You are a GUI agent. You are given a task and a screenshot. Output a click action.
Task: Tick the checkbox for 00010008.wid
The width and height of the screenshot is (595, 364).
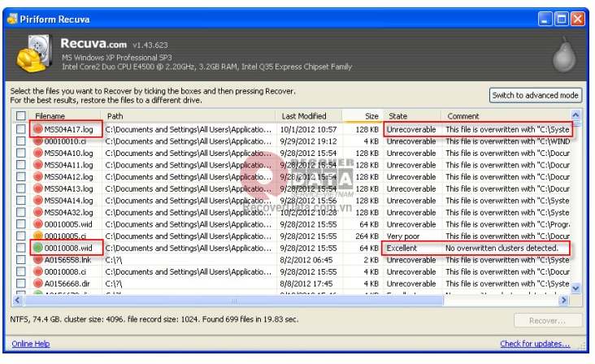point(21,248)
